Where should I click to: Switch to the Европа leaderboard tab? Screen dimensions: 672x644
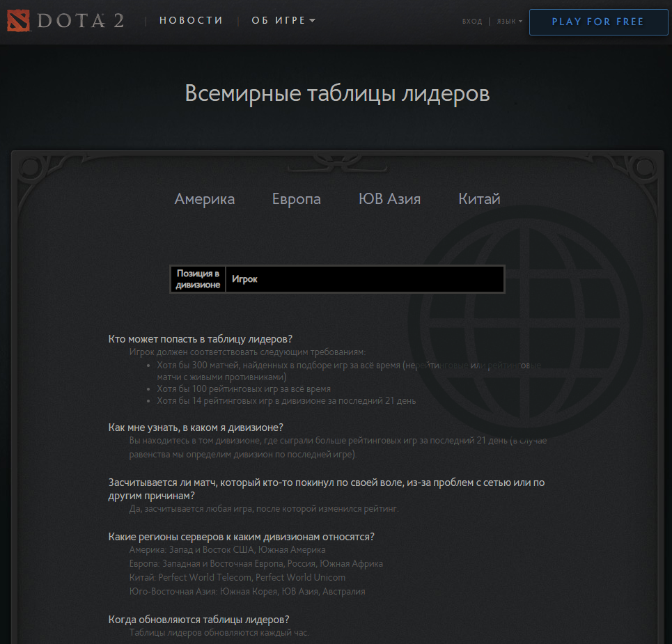click(296, 198)
